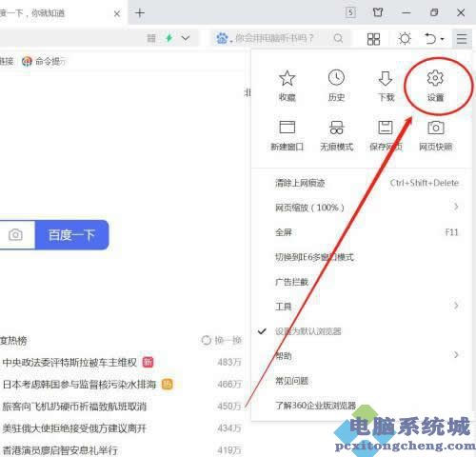This screenshot has width=476, height=457.
Task: Open the hamburger main menu button
Action: coord(462,39)
